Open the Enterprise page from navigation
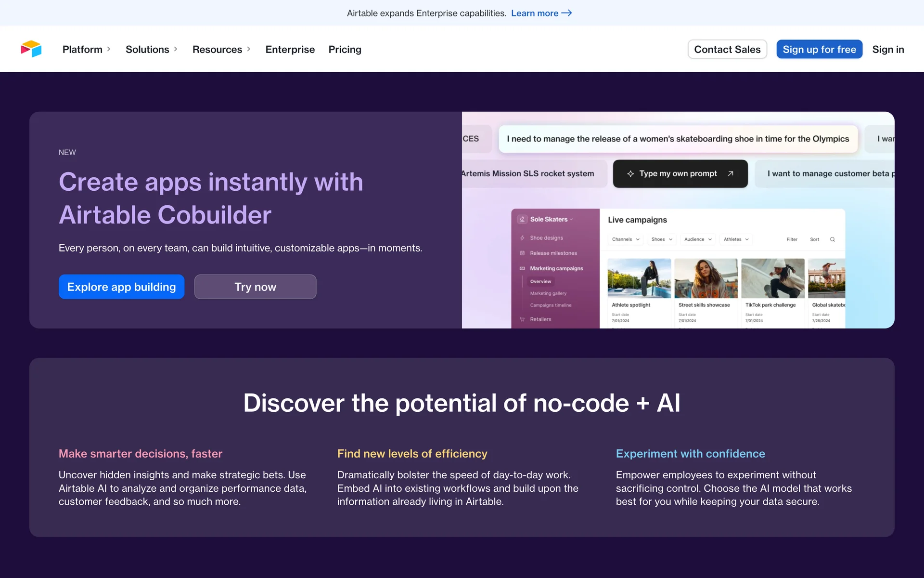 [x=290, y=50]
